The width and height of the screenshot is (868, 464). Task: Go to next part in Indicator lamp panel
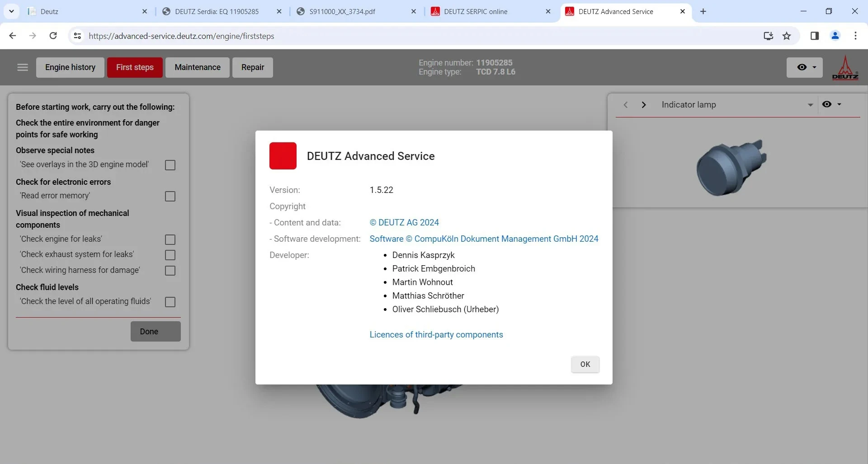tap(644, 105)
